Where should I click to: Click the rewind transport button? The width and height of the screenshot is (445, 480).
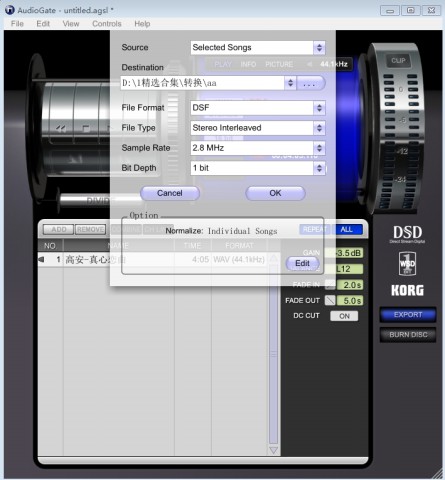[61, 128]
